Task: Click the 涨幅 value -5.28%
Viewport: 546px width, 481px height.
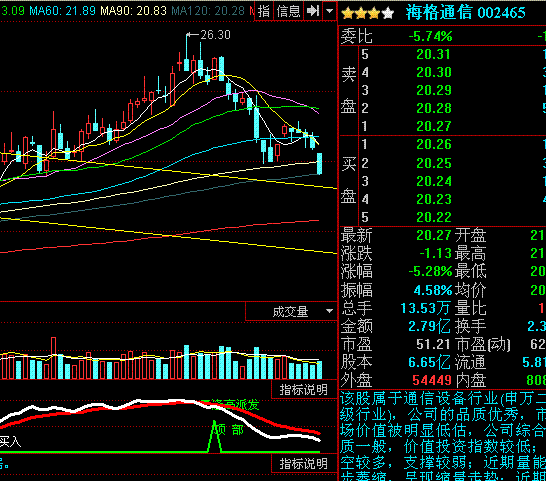Action: pyautogui.click(x=430, y=271)
